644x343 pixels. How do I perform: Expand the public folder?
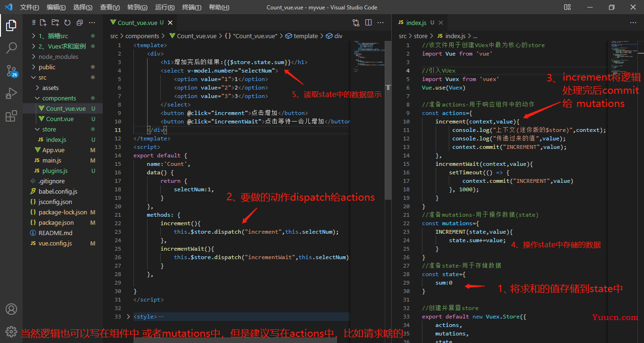[63, 67]
